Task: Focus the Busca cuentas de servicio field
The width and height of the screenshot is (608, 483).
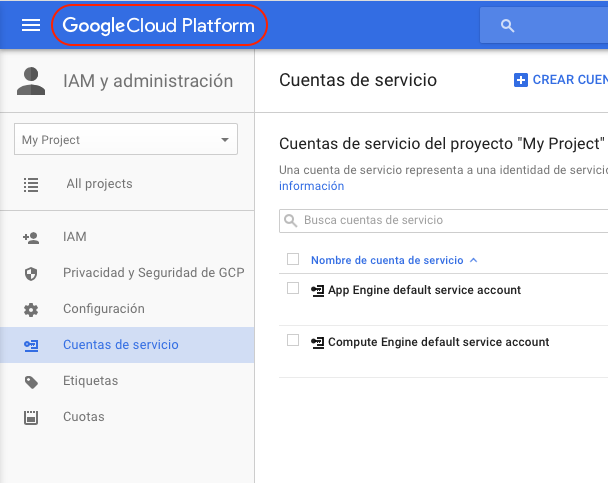Action: click(444, 221)
